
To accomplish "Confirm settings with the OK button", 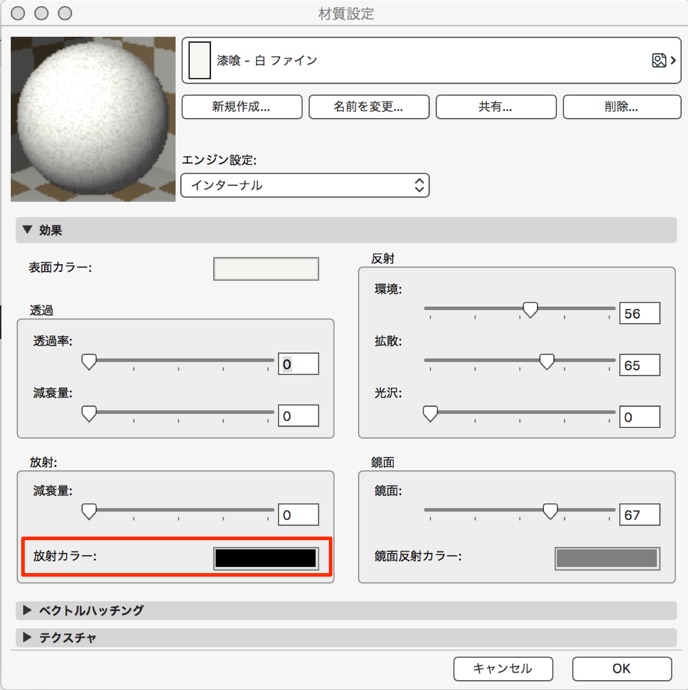I will [622, 669].
